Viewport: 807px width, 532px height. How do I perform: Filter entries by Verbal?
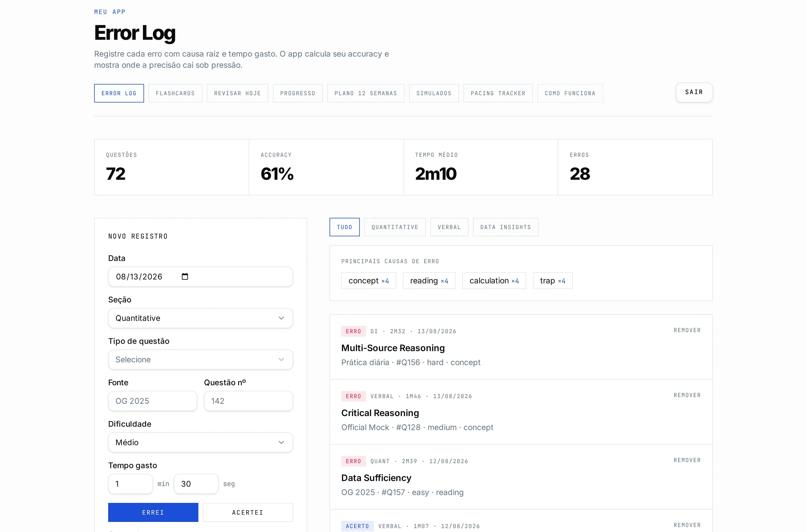[x=449, y=227]
